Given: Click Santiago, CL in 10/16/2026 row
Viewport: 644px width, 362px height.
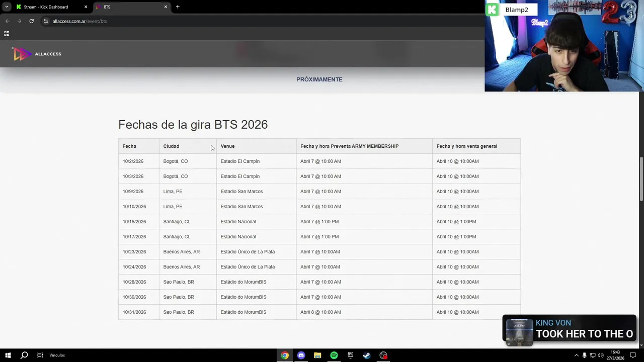Looking at the screenshot, I should coord(177,222).
